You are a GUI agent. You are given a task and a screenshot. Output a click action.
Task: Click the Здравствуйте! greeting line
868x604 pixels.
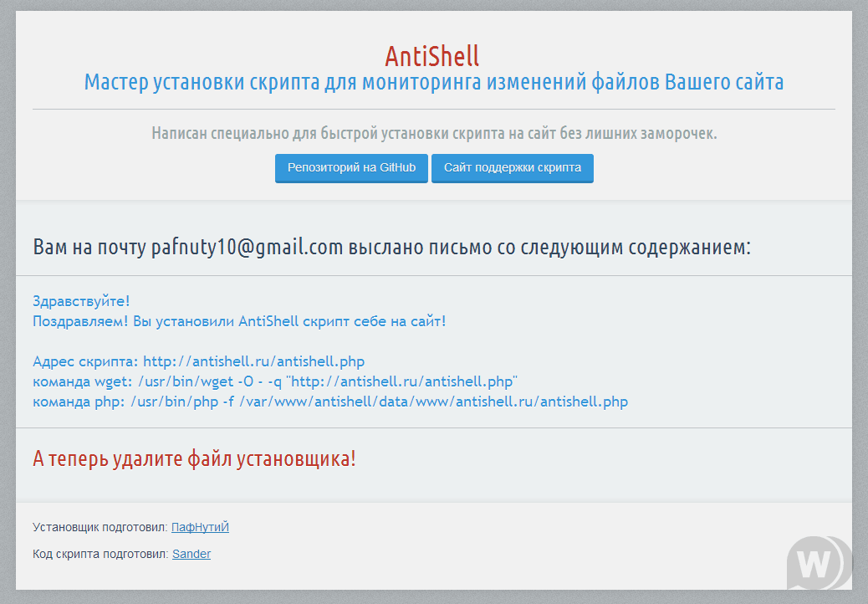(81, 301)
